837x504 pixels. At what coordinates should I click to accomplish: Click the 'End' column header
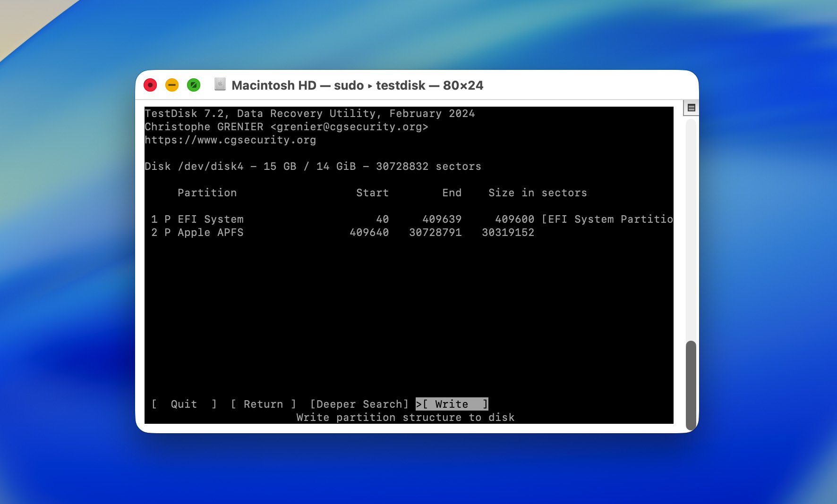point(452,193)
